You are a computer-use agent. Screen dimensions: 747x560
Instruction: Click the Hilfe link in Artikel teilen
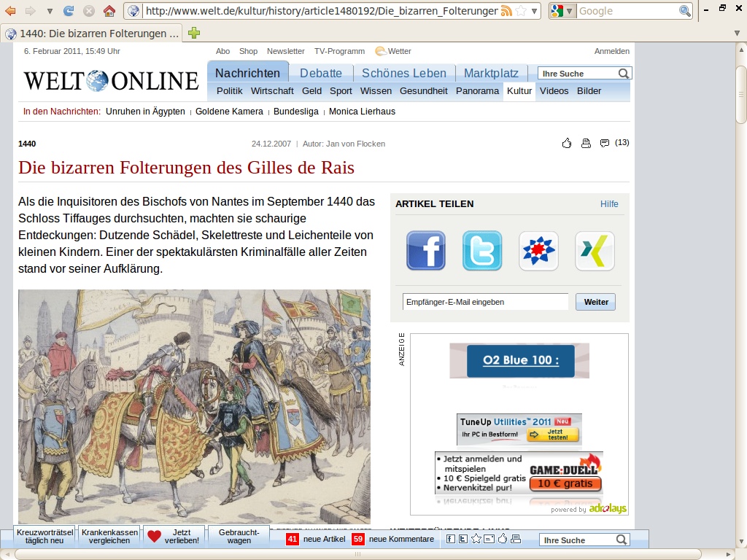pos(609,204)
